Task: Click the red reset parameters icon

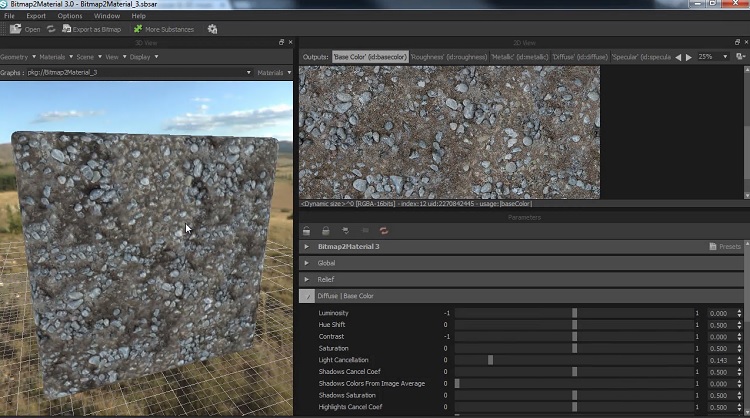Action: pos(384,231)
